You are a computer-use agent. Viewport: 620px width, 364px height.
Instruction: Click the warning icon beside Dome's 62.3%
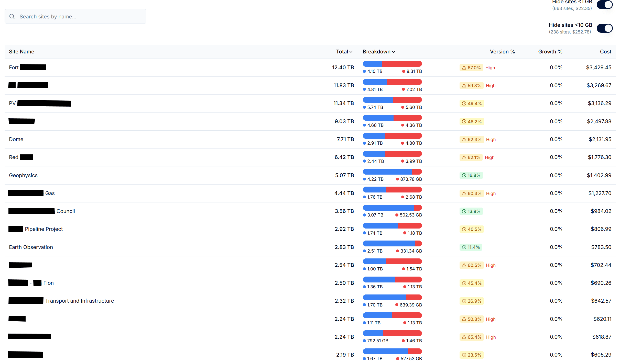[464, 139]
